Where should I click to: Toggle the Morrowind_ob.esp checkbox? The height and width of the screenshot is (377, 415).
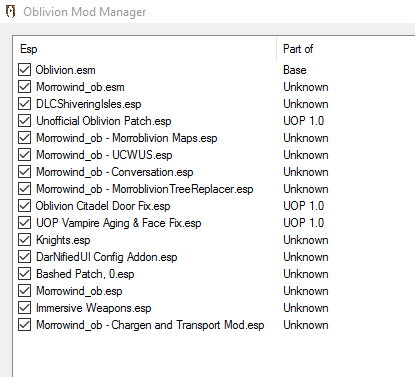(x=24, y=291)
